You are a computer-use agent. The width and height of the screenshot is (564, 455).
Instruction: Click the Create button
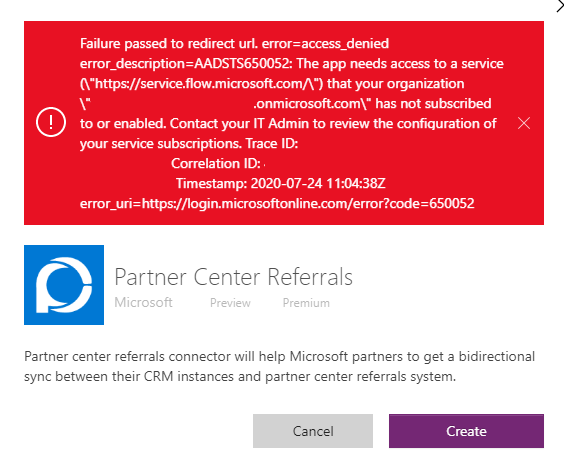click(466, 431)
